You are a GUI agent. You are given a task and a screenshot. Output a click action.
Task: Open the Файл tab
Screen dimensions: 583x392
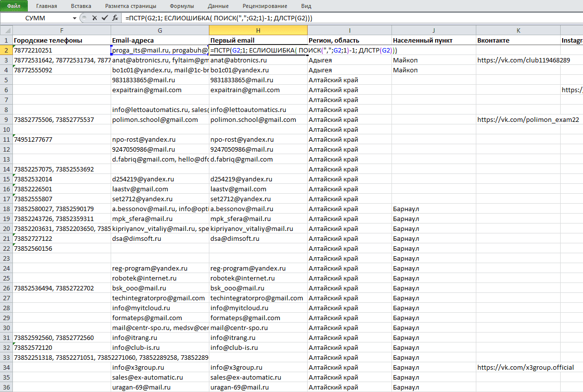click(x=14, y=6)
